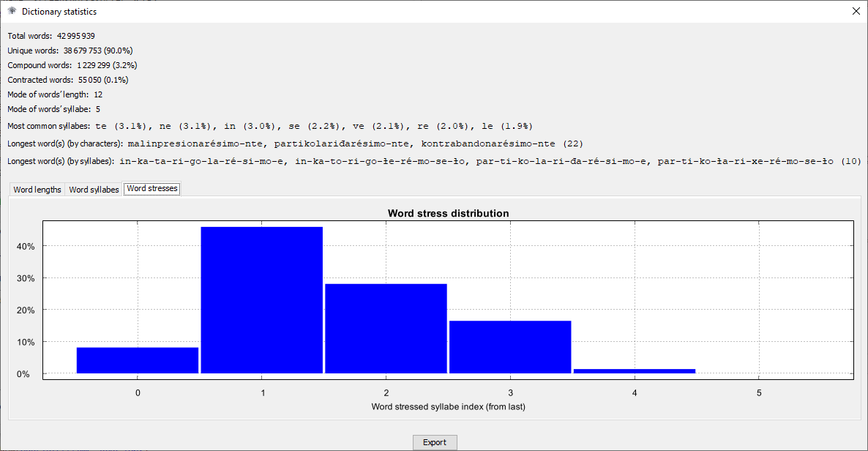Image resolution: width=868 pixels, height=451 pixels.
Task: Click the syllabified word in-ka-ta-ri-go-la-ré-si-mo-e
Action: 202,161
